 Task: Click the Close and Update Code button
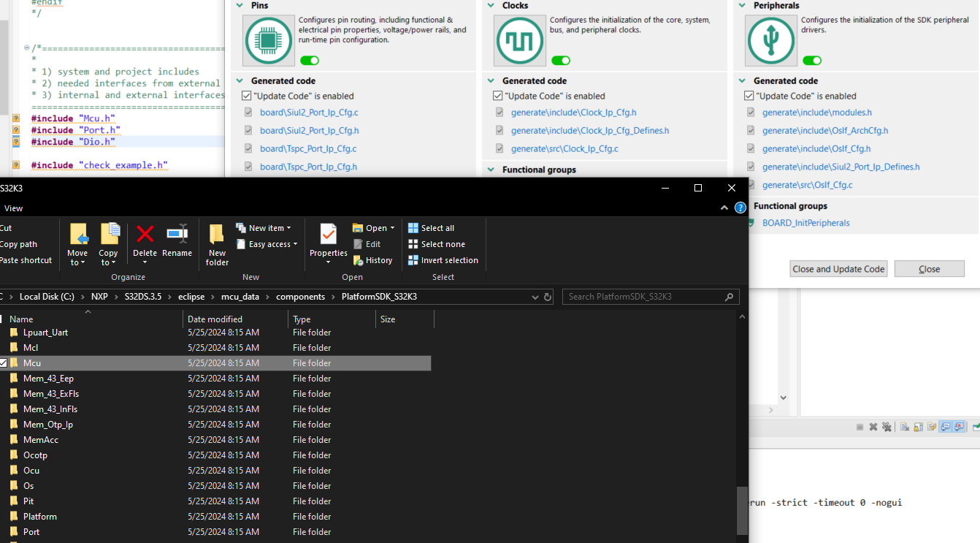point(838,269)
